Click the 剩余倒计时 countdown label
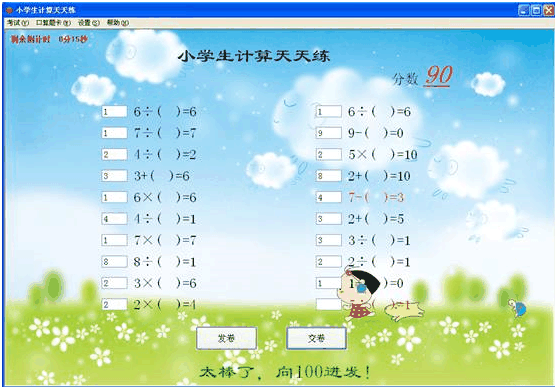 pyautogui.click(x=31, y=39)
